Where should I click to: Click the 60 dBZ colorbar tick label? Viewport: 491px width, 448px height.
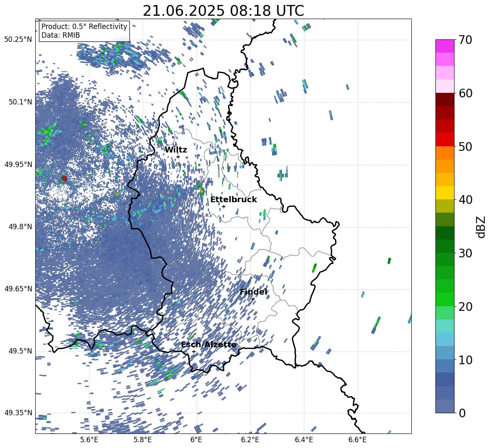pos(465,93)
